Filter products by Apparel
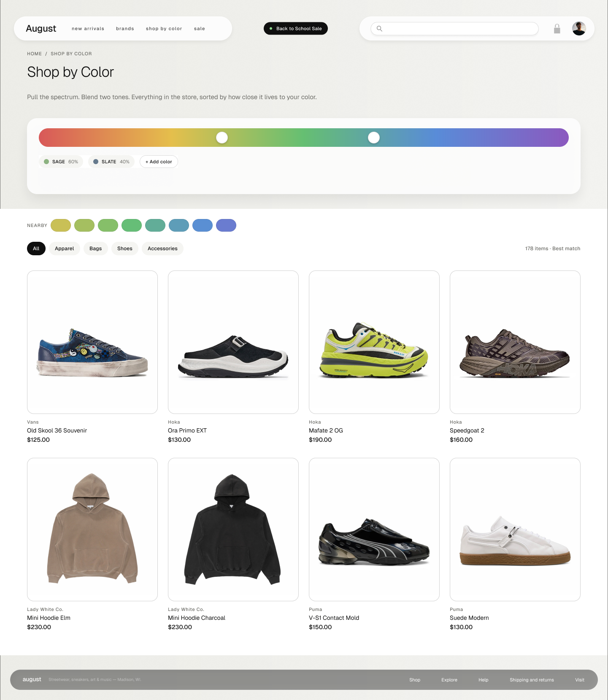Viewport: 608px width, 700px height. 65,249
